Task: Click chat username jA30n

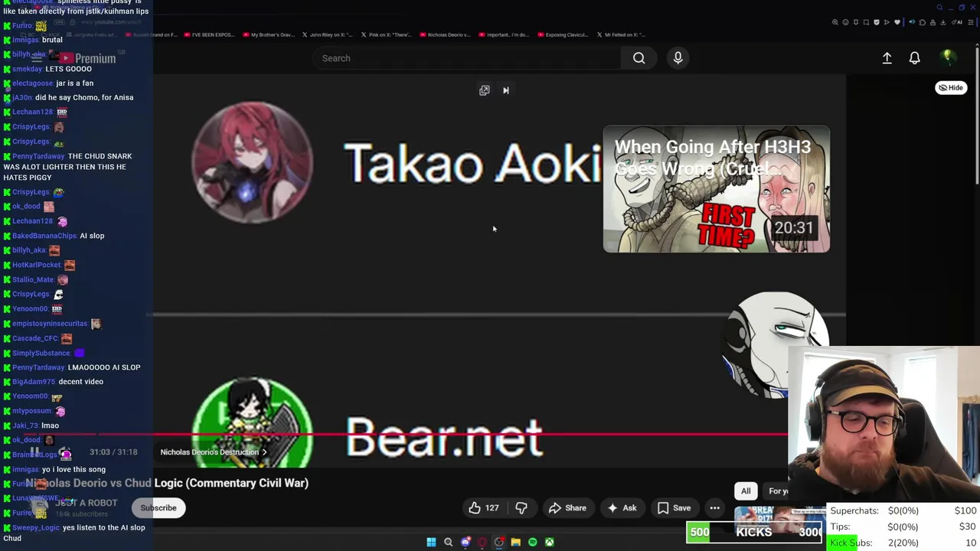Action: click(x=22, y=97)
